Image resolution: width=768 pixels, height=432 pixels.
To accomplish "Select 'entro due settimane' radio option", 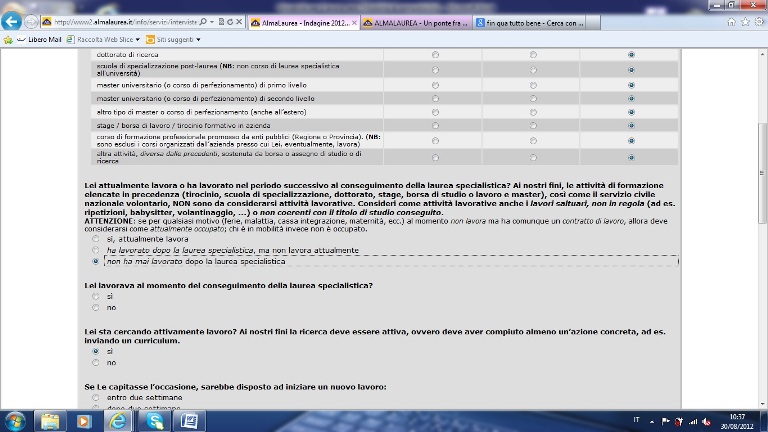I will [96, 398].
